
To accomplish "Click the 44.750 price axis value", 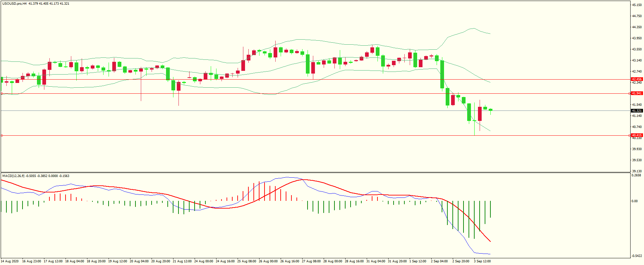I will pyautogui.click(x=637, y=16).
